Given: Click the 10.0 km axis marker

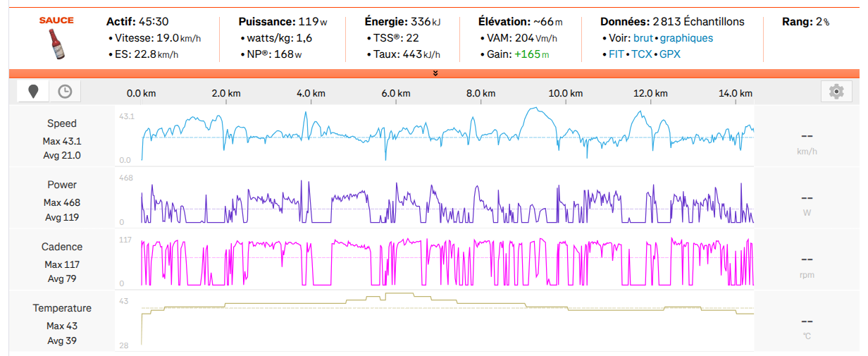Looking at the screenshot, I should click(566, 93).
